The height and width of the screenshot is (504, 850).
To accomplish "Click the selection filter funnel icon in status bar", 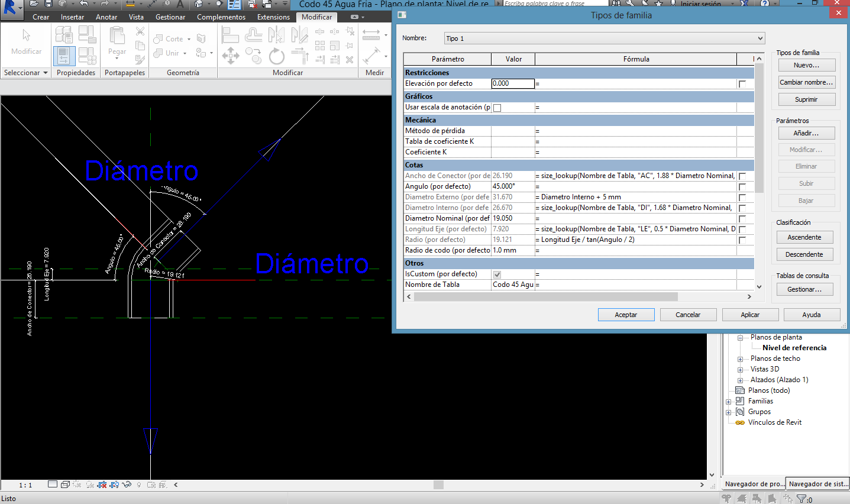I will tap(801, 499).
